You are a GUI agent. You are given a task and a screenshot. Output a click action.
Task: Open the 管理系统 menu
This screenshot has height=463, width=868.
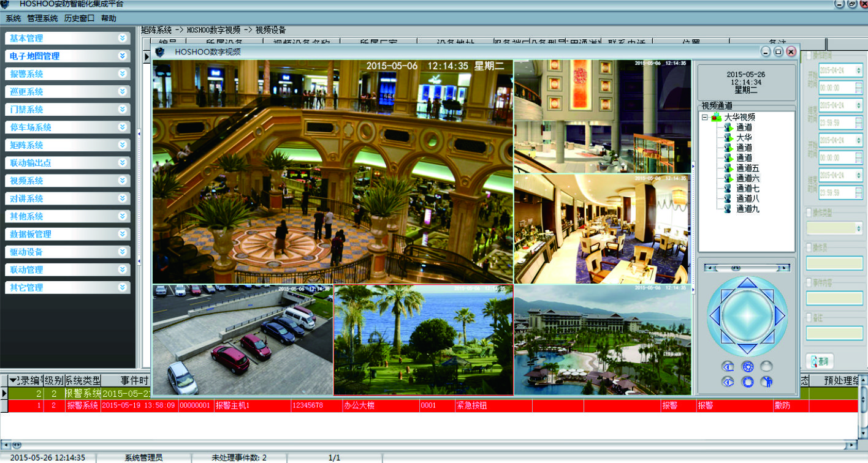pos(42,18)
